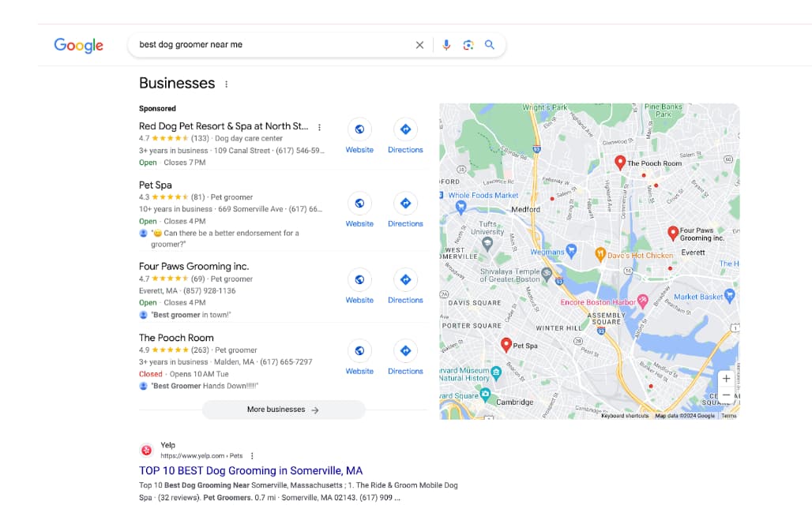Click The Pooch Room Closed status text
The image size is (812, 524).
151,374
